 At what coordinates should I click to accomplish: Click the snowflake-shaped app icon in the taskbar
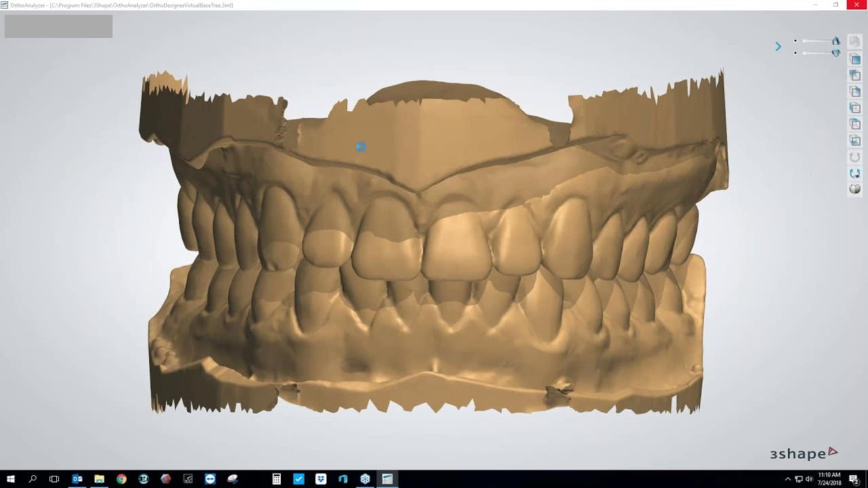(x=365, y=479)
